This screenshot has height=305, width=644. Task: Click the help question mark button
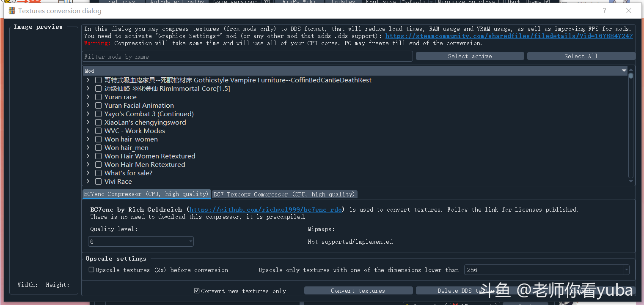tap(605, 11)
